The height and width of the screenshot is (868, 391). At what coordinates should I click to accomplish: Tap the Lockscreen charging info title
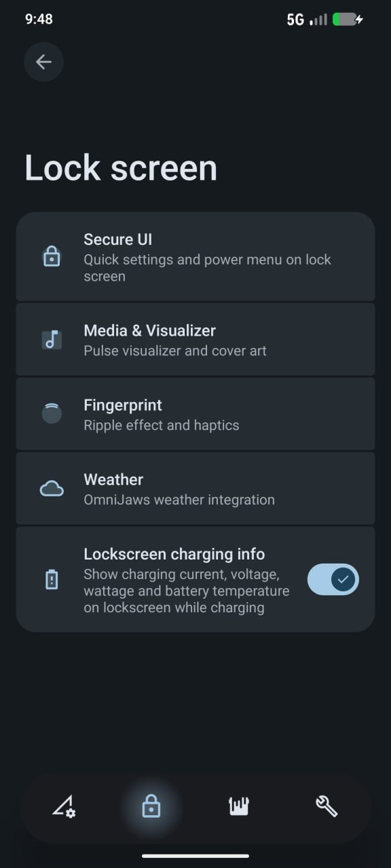point(174,554)
